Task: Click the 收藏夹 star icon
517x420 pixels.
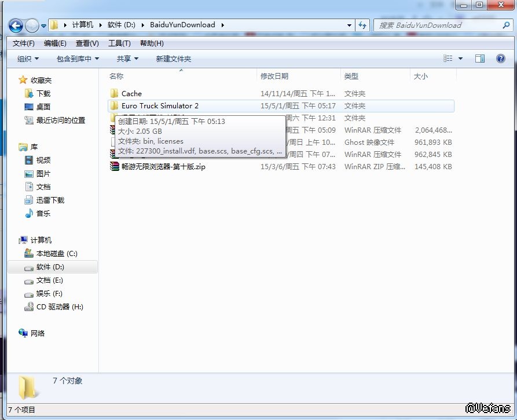Action: tap(23, 80)
